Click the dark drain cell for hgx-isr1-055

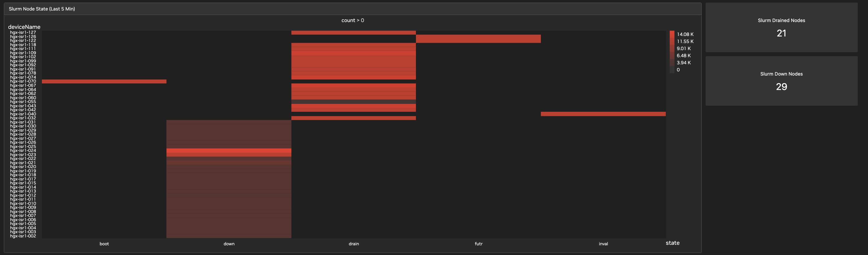354,102
